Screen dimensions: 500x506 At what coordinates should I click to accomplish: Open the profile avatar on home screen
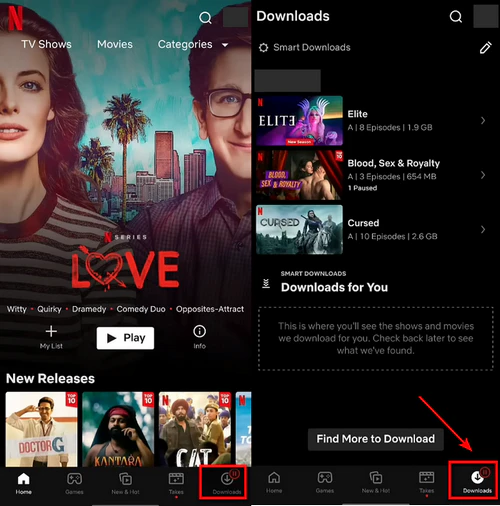235,17
